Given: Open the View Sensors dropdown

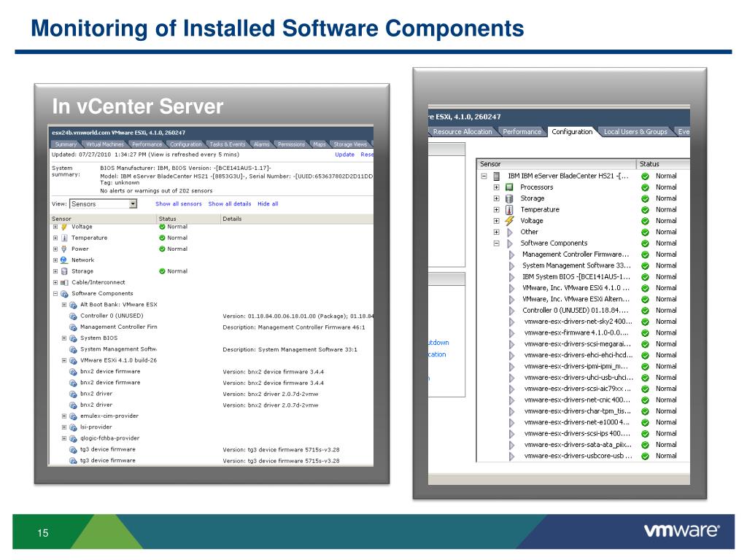Looking at the screenshot, I should pos(132,204).
